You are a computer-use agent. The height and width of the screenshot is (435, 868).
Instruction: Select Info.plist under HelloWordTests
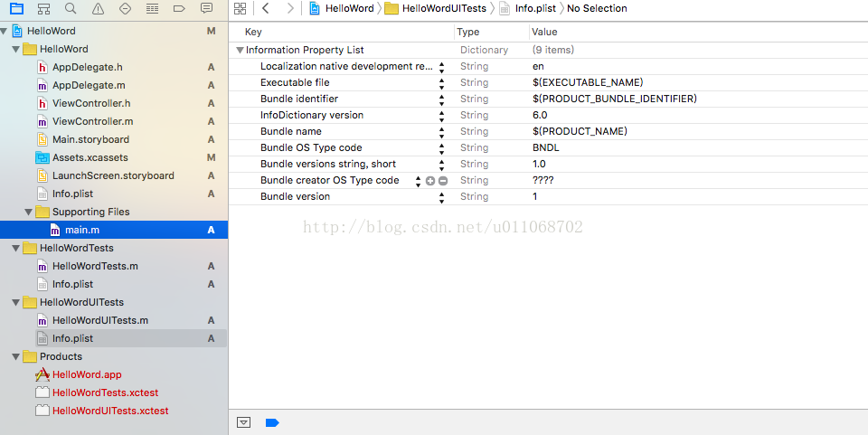point(72,284)
